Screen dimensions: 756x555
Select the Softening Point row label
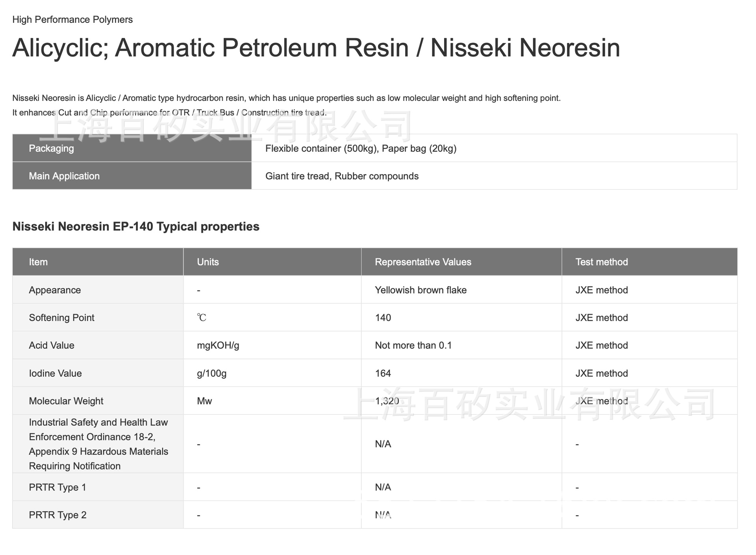tap(61, 317)
